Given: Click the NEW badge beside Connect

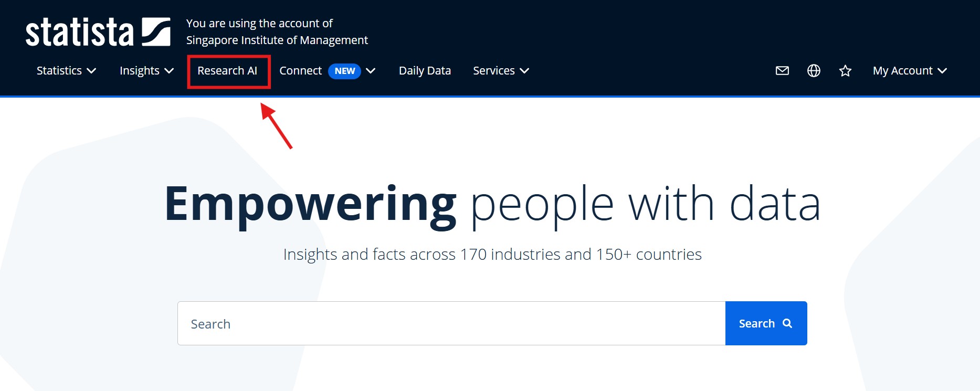Looking at the screenshot, I should pos(344,71).
